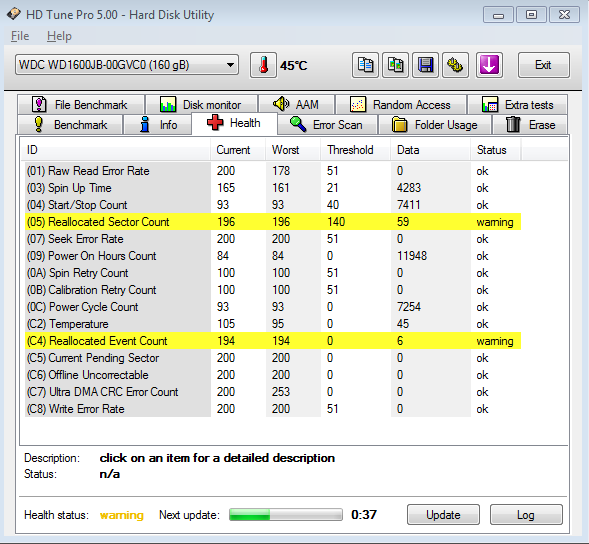Viewport: 589px width, 544px height.
Task: Copy info to clipboard toolbar icon
Action: coord(365,65)
